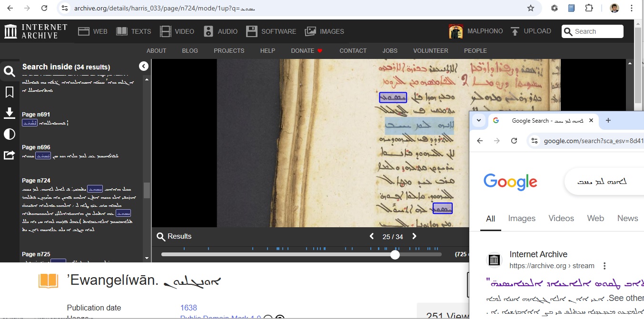Open the Internet Archive result options menu
Image resolution: width=644 pixels, height=319 pixels.
[604, 266]
